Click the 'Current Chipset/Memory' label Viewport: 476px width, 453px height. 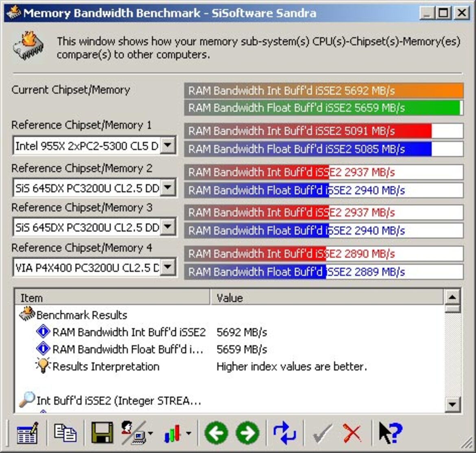tap(71, 90)
